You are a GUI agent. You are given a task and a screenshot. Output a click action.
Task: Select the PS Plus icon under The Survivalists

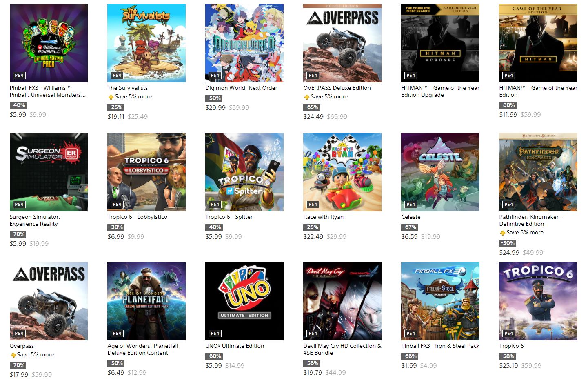[x=111, y=97]
